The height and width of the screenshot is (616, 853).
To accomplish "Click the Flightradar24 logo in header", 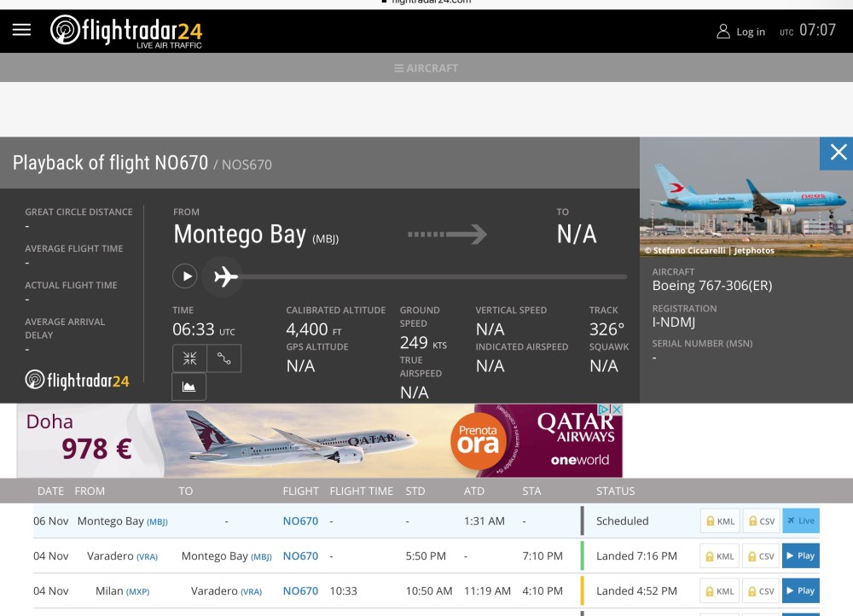I will click(x=126, y=32).
